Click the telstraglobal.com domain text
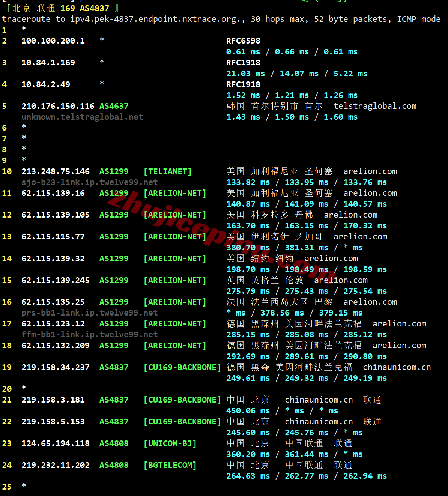This screenshot has width=448, height=496. click(375, 106)
